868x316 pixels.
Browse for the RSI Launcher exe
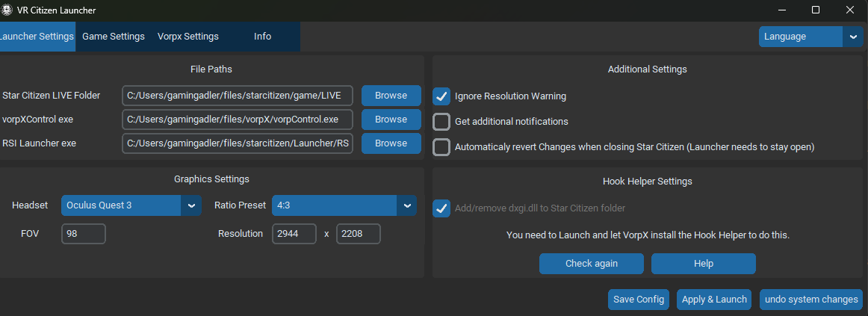pyautogui.click(x=391, y=143)
